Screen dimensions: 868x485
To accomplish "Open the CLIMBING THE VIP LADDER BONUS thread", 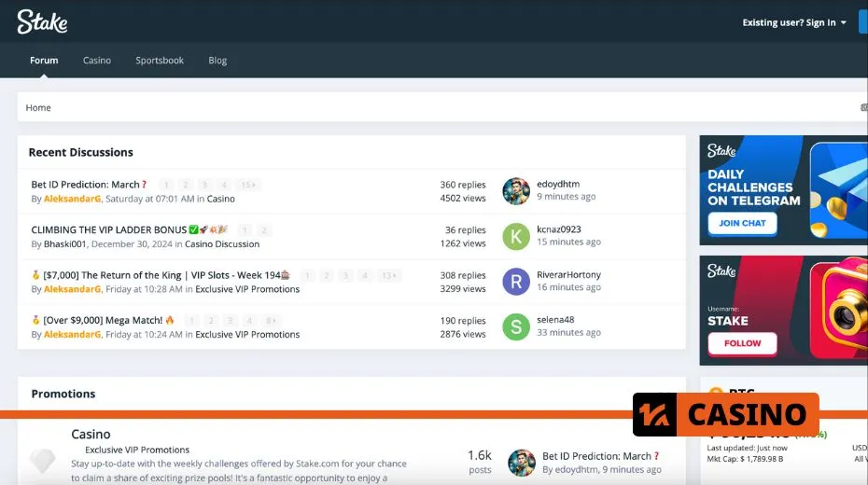I will [x=108, y=229].
